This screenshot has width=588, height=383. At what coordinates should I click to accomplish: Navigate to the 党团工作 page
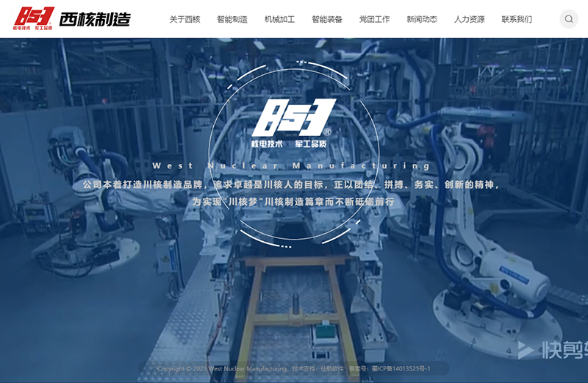(x=375, y=19)
